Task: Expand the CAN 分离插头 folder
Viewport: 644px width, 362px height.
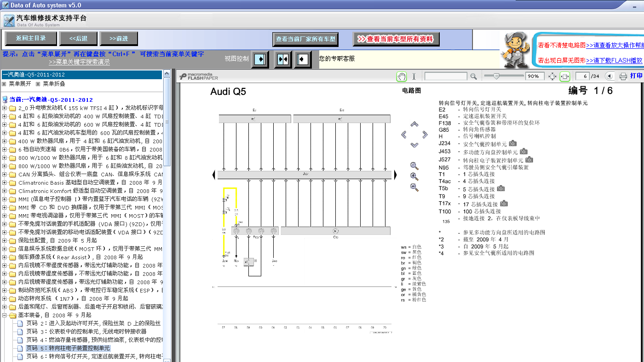Action: click(5, 174)
